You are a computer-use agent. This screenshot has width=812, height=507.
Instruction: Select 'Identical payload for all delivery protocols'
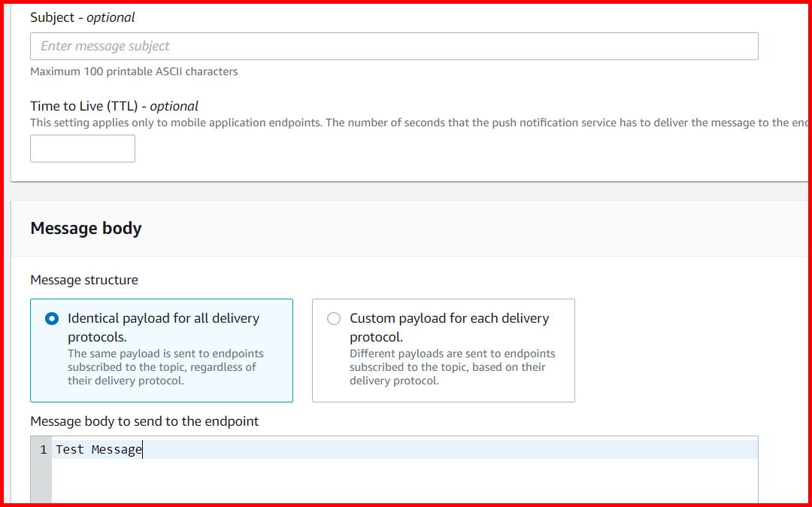(51, 318)
